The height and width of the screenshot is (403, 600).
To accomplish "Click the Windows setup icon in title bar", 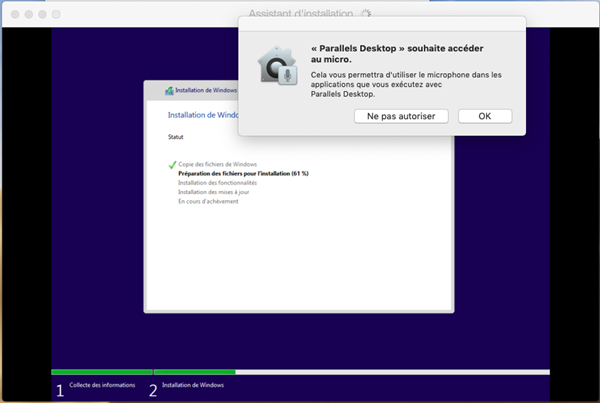I will point(169,91).
